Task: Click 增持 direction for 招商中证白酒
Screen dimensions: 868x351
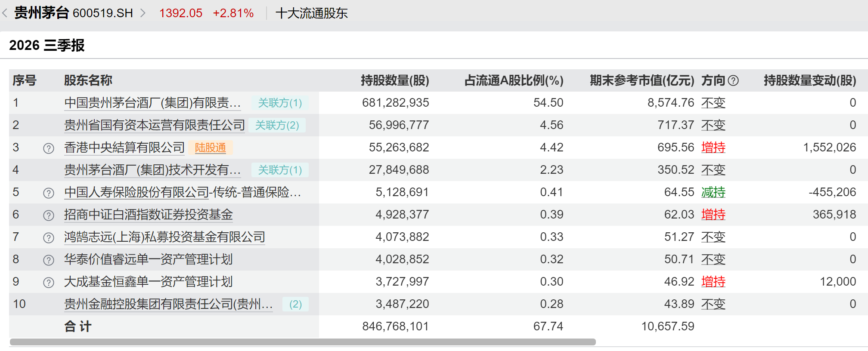Action: 713,215
